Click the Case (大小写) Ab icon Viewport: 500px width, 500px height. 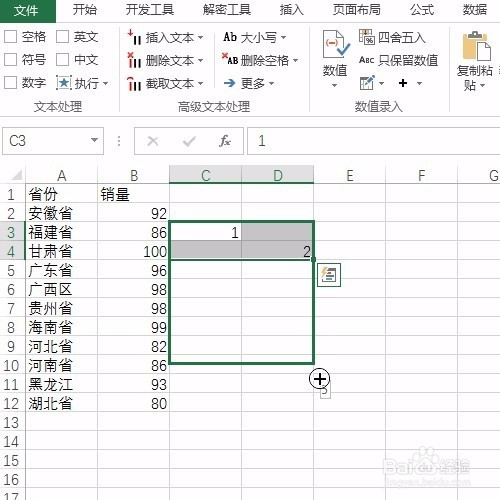pyautogui.click(x=230, y=37)
